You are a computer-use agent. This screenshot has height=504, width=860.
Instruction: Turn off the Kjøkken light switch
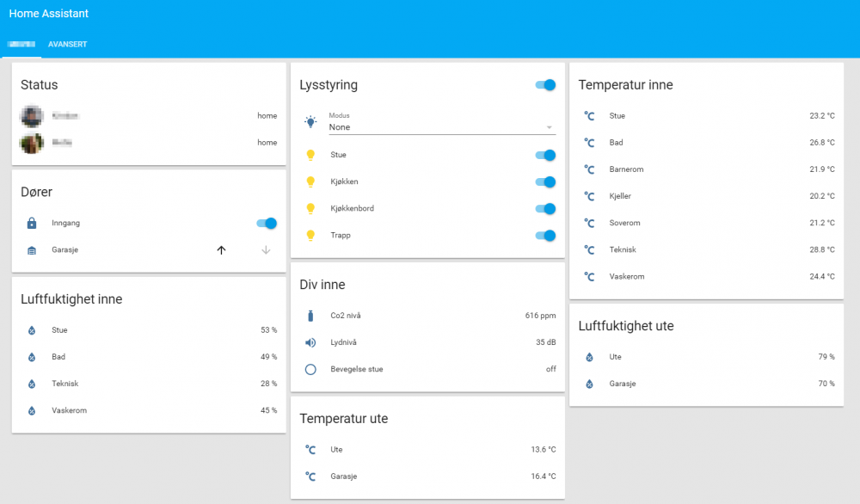545,181
